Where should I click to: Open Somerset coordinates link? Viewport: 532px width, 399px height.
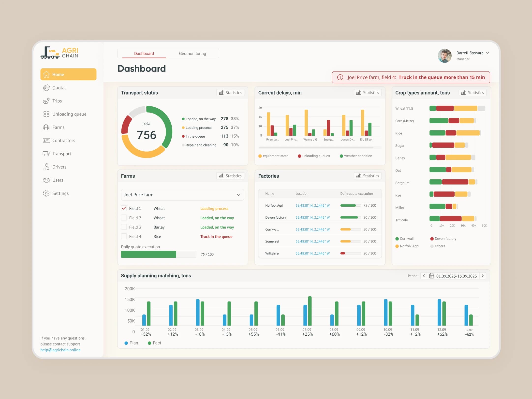pos(313,241)
